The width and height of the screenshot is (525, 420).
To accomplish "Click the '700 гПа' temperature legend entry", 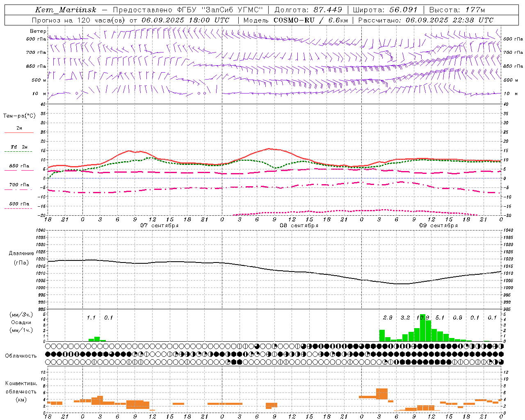I will tap(19, 185).
